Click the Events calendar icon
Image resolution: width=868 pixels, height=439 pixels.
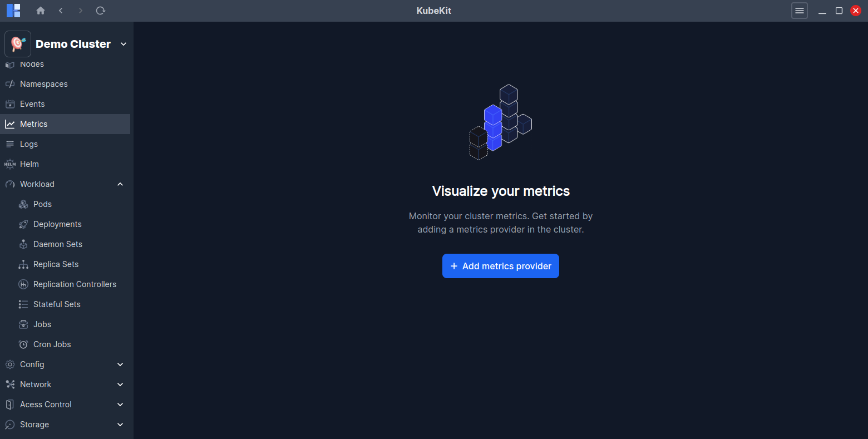(10, 103)
